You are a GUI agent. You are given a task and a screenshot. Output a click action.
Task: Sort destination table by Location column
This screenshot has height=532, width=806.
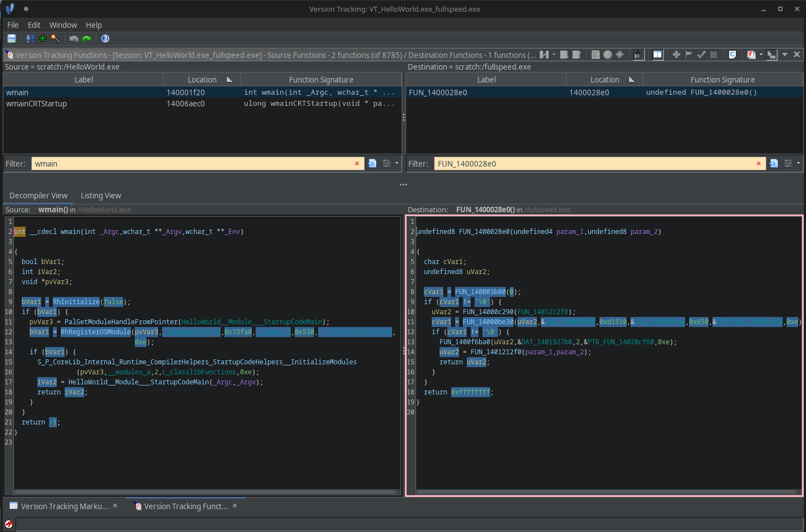pyautogui.click(x=604, y=80)
